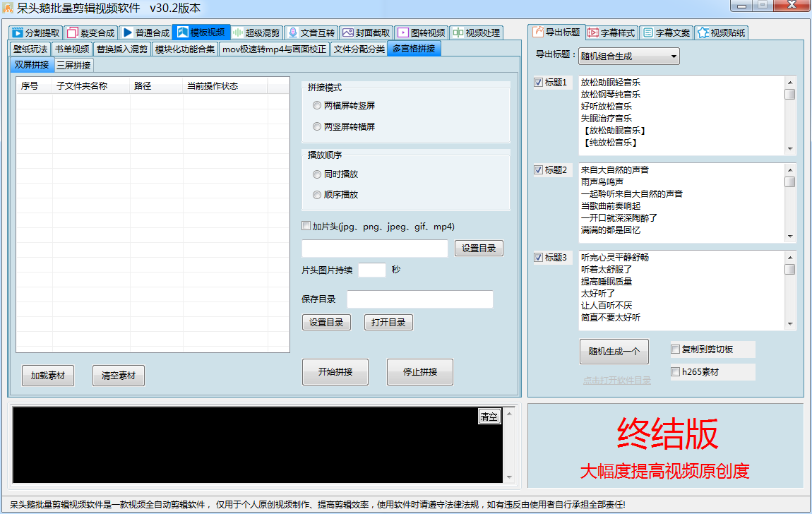Select 雨声鸟鸣声 in 标题2 list
812x514 pixels.
[602, 181]
